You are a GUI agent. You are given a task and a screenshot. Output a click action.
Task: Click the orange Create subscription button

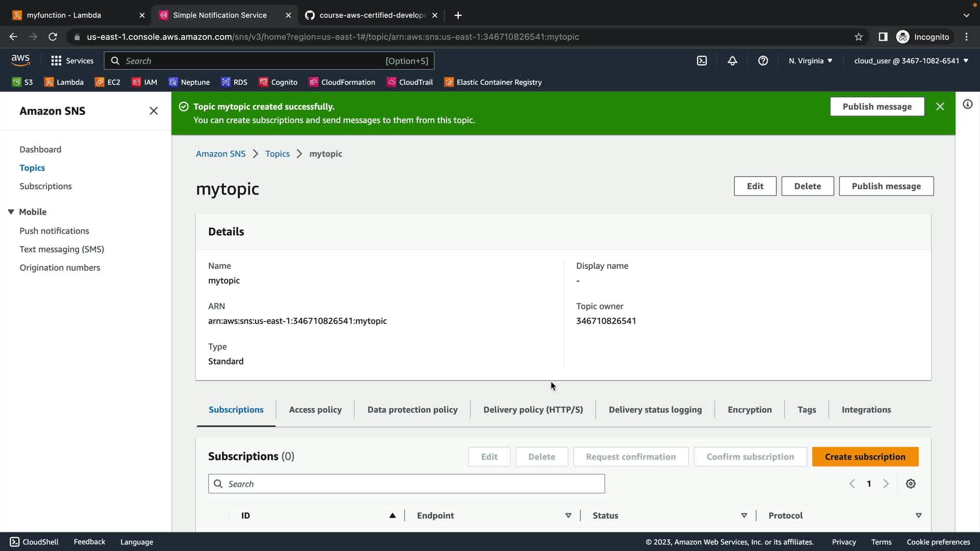click(x=865, y=457)
